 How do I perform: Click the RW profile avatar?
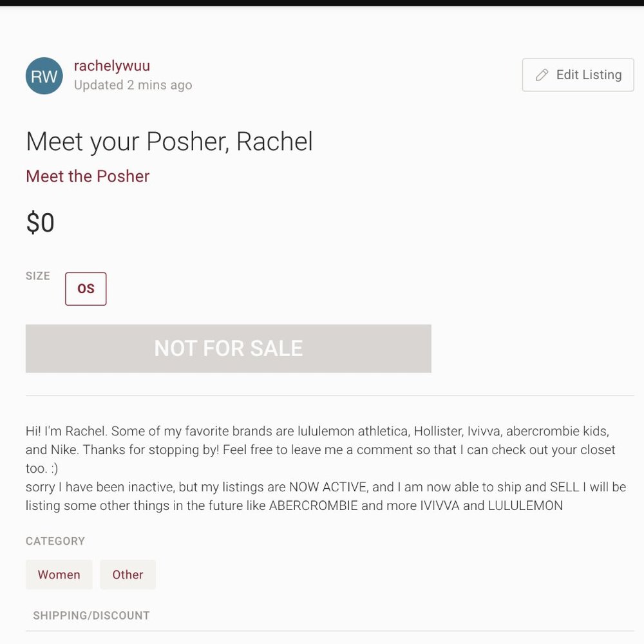tap(44, 76)
